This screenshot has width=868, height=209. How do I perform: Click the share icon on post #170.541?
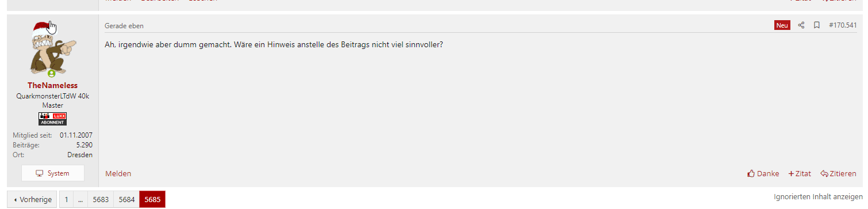[801, 25]
